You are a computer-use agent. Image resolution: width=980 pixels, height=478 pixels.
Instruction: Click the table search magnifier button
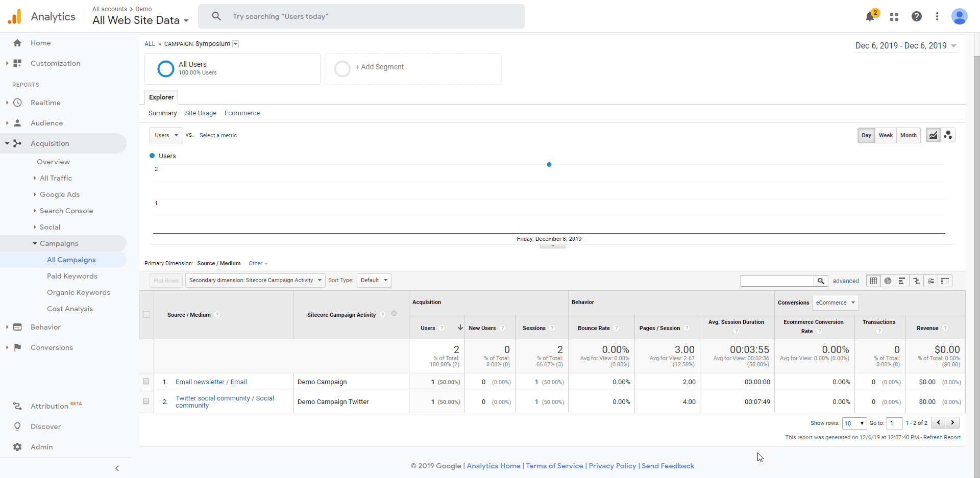[821, 281]
